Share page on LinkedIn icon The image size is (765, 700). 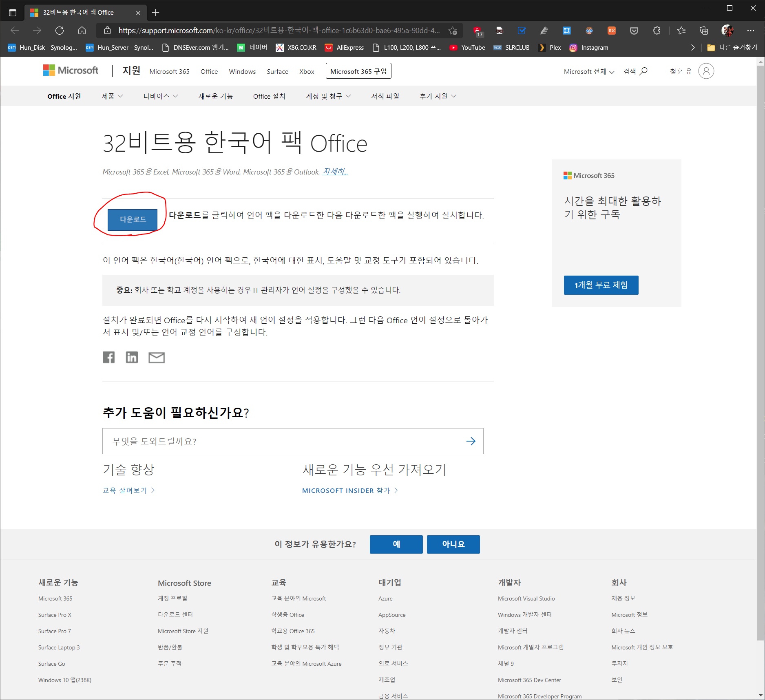click(x=132, y=358)
